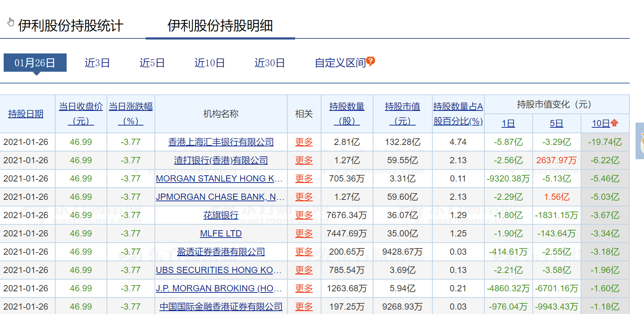The height and width of the screenshot is (314, 644).
Task: Sort by 当日涨跌幅(%) column header
Action: [131, 114]
